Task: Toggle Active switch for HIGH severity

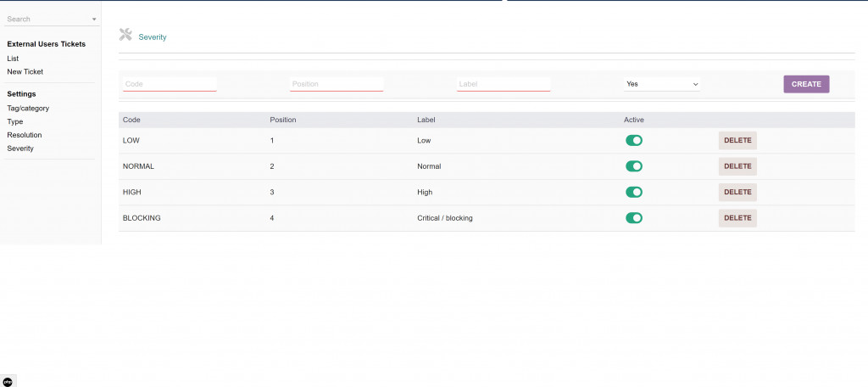Action: [x=634, y=193]
